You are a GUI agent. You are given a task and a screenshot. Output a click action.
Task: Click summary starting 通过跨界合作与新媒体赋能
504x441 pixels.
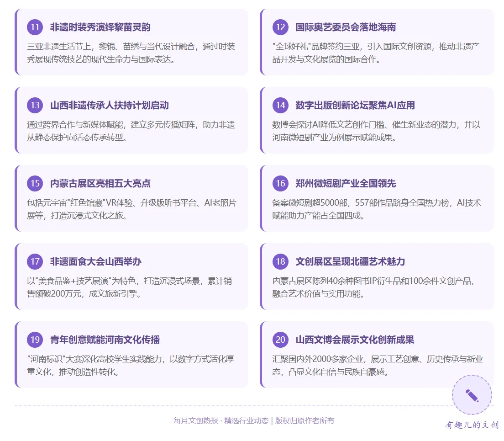click(131, 131)
